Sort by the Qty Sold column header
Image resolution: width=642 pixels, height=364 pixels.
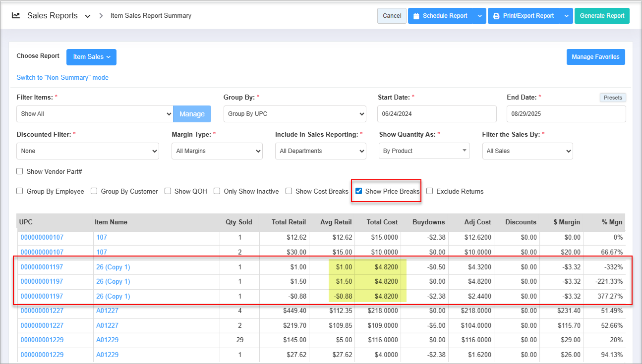(x=238, y=222)
